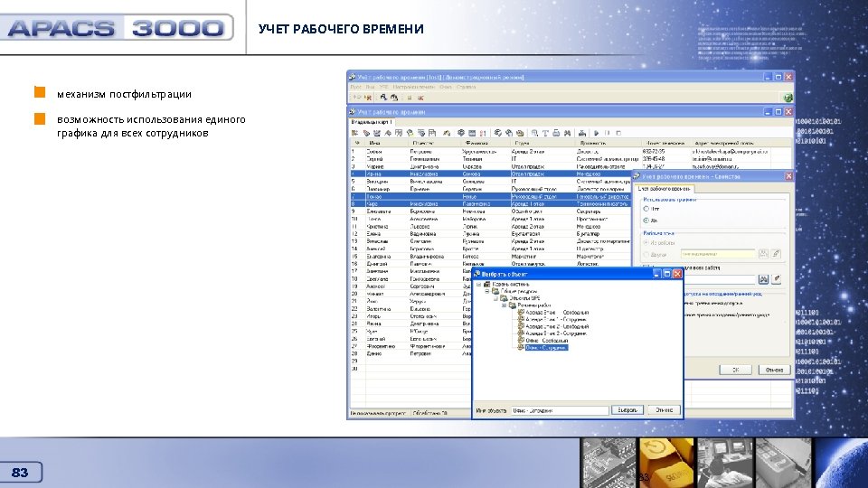Click the "Отдел" column header
Viewport: 868px width, 488px height.
[x=542, y=143]
